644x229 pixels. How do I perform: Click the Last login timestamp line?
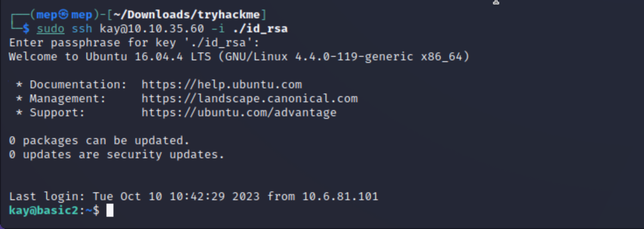click(194, 196)
